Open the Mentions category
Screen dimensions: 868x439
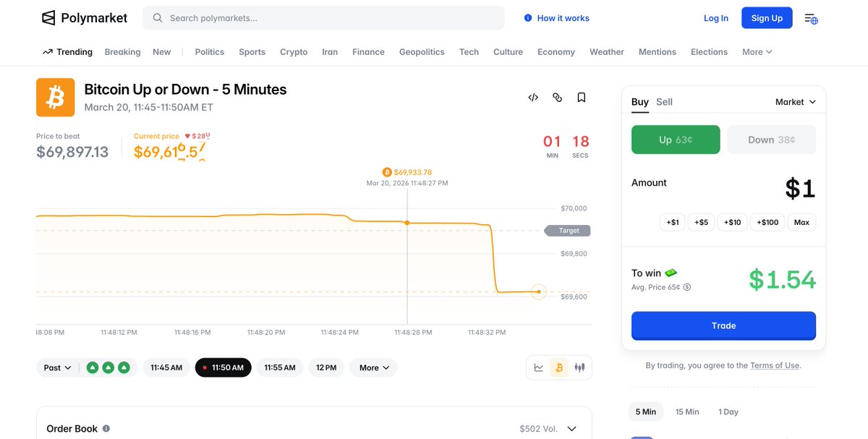(x=658, y=52)
